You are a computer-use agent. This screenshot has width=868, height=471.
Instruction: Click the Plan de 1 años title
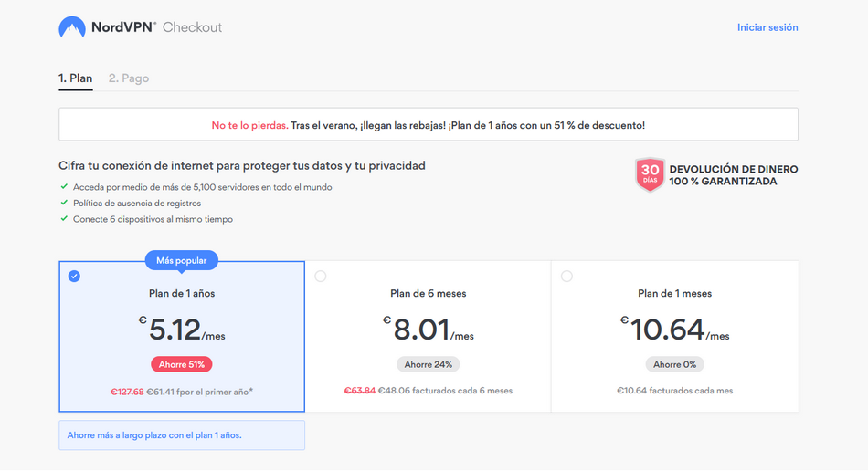click(182, 294)
